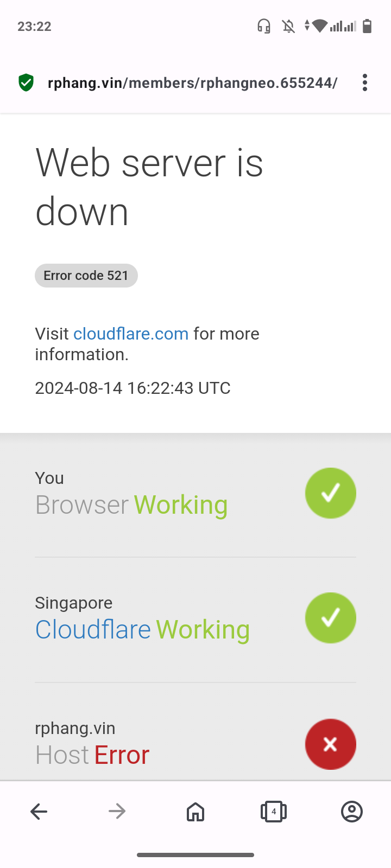Open the three-dot browser menu
The height and width of the screenshot is (868, 391).
(365, 82)
